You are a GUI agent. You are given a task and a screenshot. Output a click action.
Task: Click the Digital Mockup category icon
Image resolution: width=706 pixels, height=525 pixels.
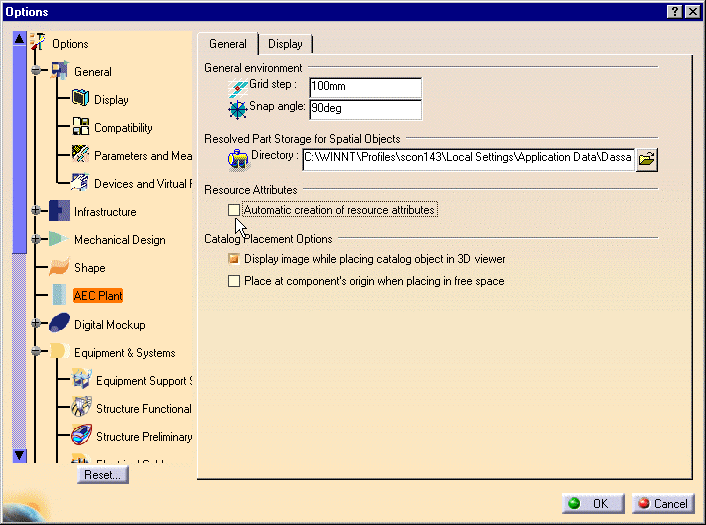60,324
